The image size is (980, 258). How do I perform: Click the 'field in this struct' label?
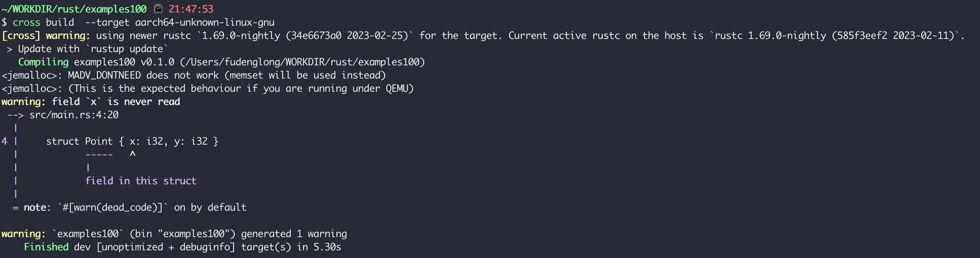(x=141, y=181)
